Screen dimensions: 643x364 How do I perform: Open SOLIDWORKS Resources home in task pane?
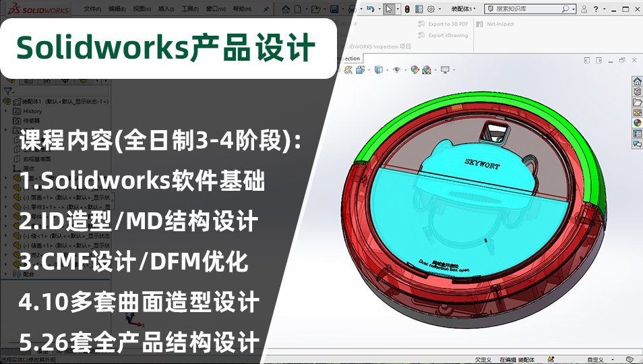point(637,81)
